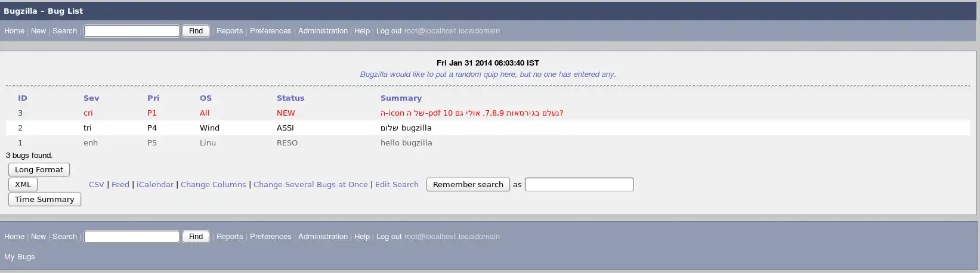Open bug ID 3

pos(20,113)
